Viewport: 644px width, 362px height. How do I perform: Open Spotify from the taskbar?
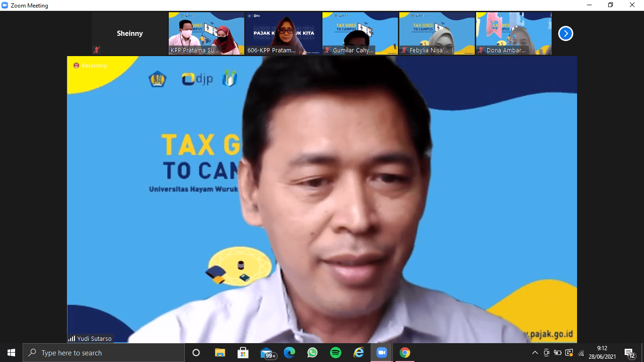pyautogui.click(x=335, y=353)
